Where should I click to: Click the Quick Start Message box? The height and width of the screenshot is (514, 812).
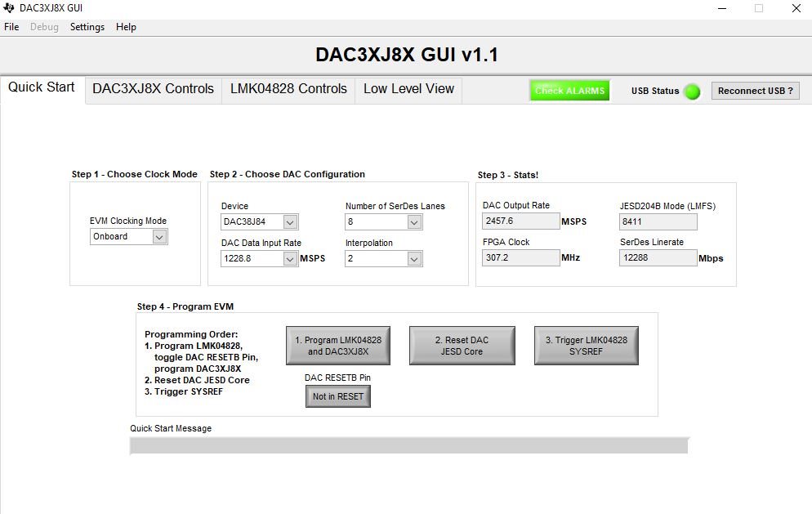408,445
